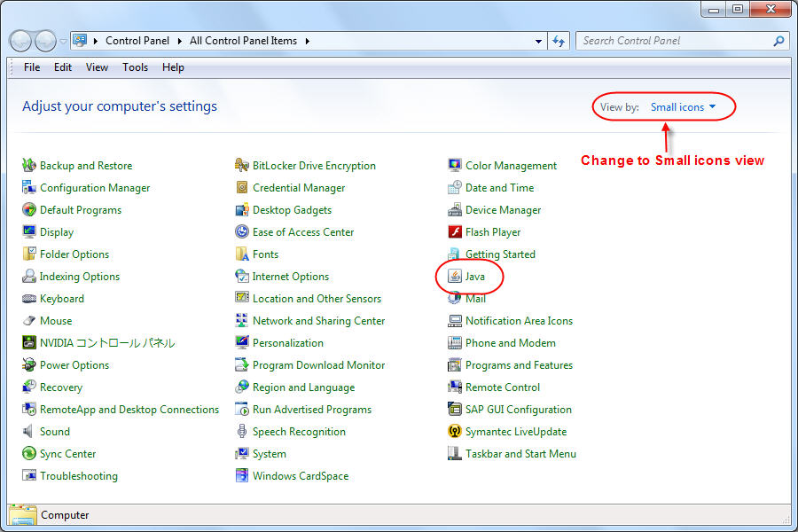Click the SAP GUI Configuration icon
The width and height of the screenshot is (798, 532).
[x=455, y=409]
